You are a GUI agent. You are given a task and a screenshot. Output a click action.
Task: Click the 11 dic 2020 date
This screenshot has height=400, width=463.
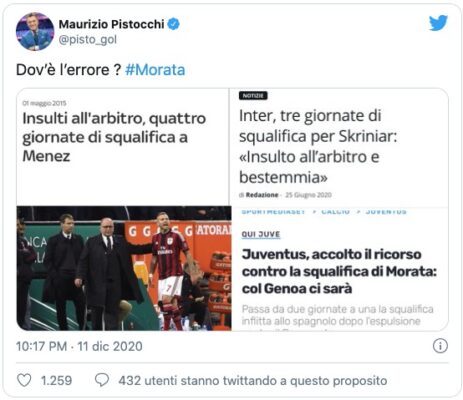(110, 346)
